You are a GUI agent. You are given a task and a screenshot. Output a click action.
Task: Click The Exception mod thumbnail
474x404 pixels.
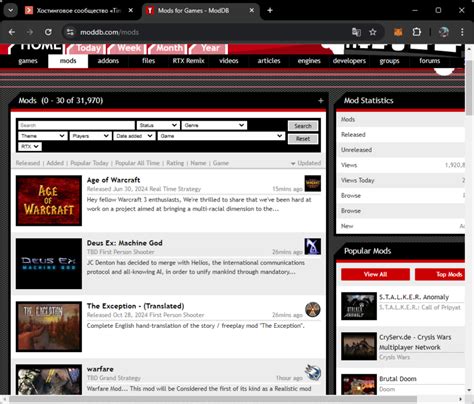click(49, 327)
